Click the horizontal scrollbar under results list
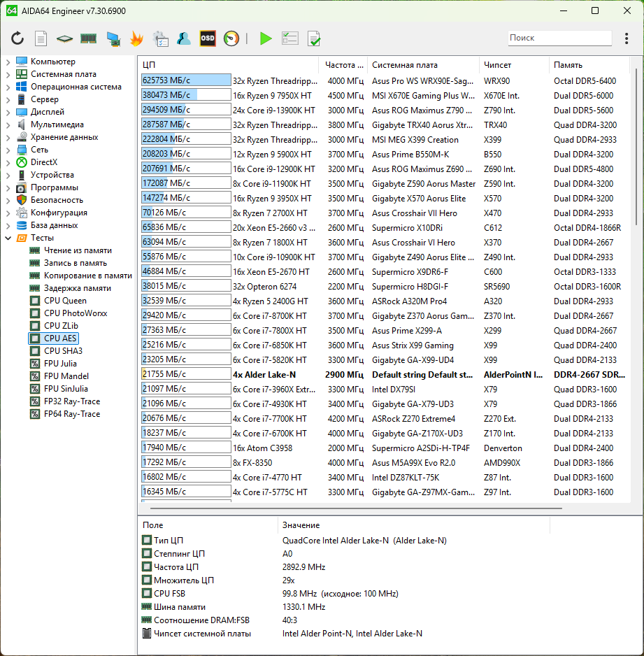The image size is (644, 656). (350, 508)
